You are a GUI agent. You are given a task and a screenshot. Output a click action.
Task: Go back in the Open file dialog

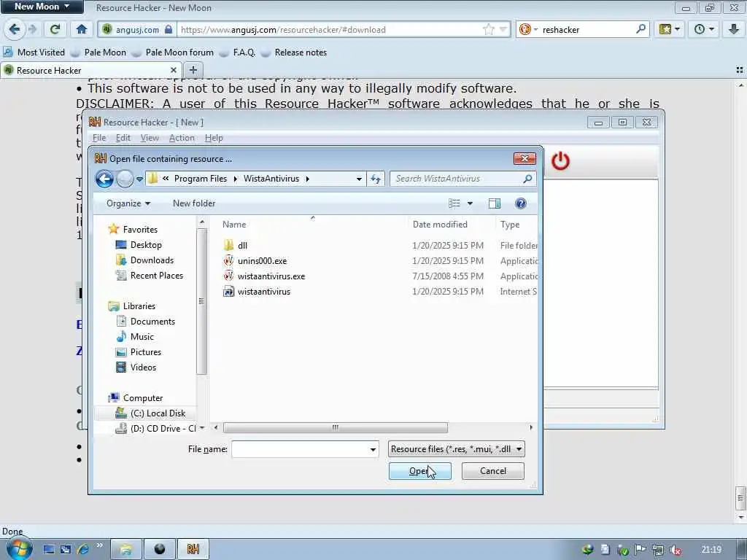(104, 179)
